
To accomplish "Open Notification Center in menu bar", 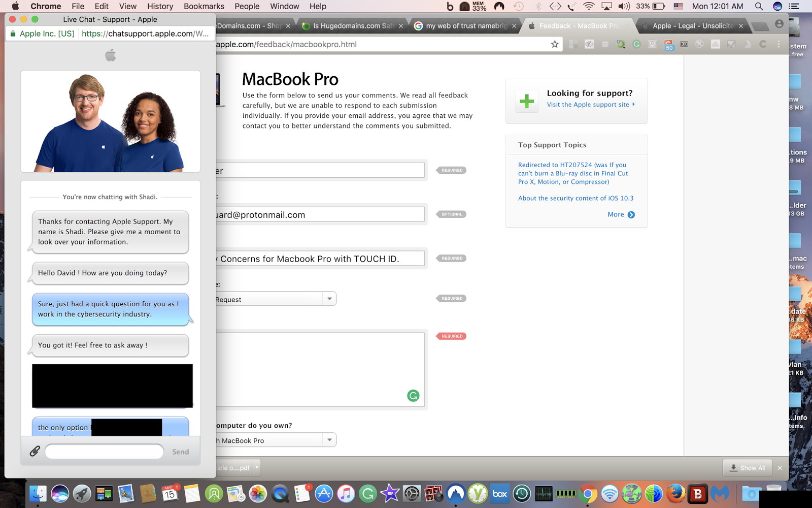I will click(x=794, y=6).
